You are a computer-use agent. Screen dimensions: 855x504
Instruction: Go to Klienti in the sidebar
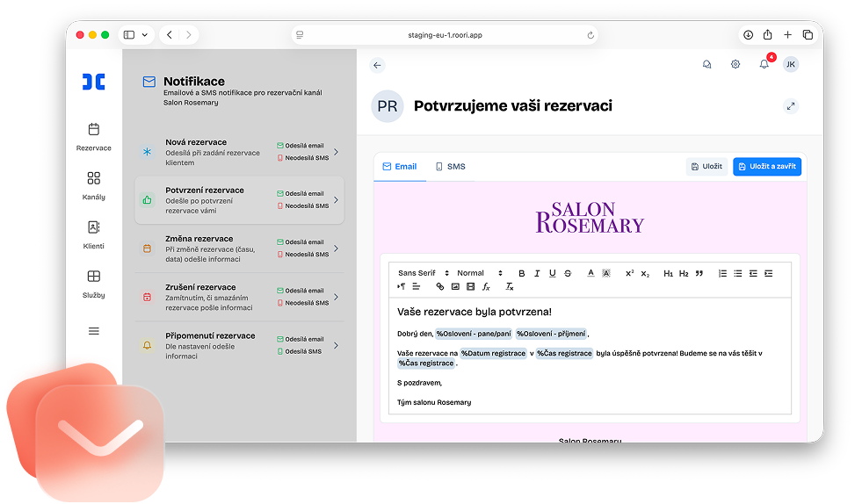pyautogui.click(x=94, y=234)
